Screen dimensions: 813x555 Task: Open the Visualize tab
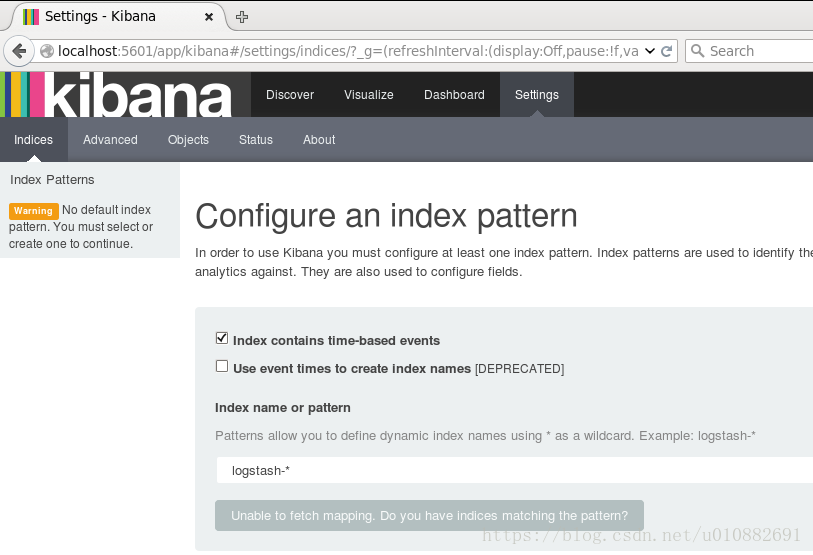pyautogui.click(x=369, y=94)
